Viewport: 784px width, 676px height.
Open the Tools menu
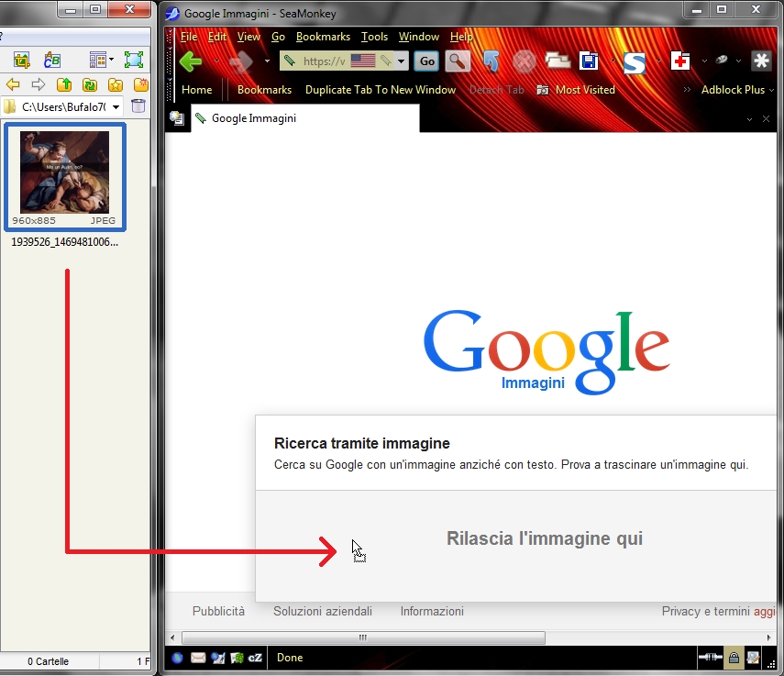coord(374,37)
